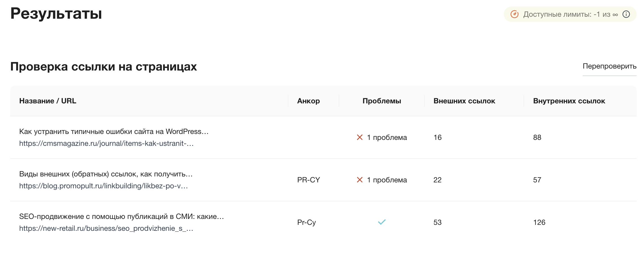The image size is (644, 256).
Task: Click red cross icon in promopult row
Action: click(360, 180)
